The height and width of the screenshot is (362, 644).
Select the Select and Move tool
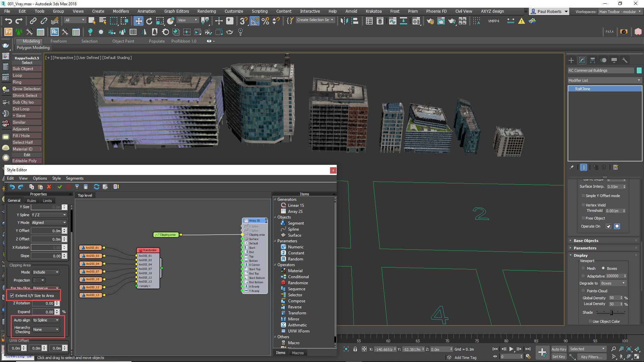(x=139, y=21)
